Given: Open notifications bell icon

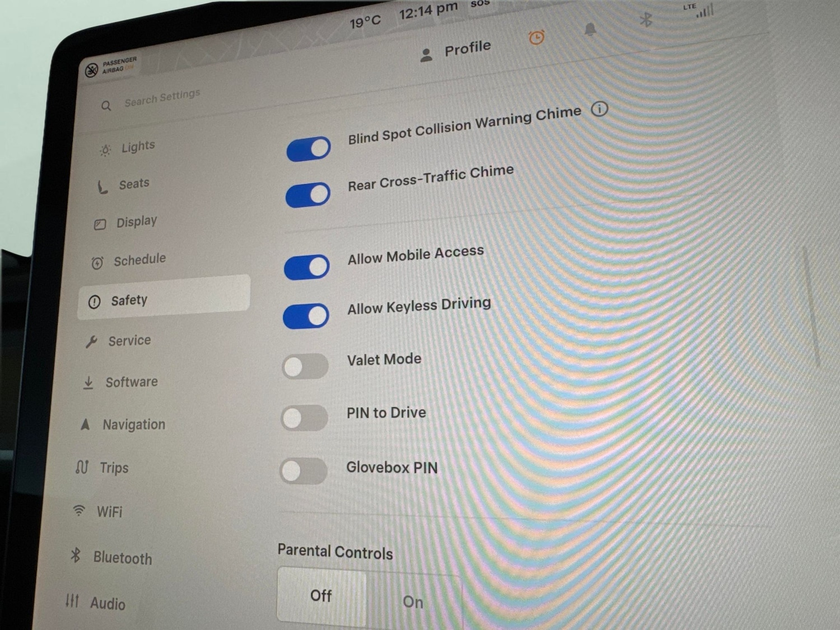Looking at the screenshot, I should tap(590, 29).
